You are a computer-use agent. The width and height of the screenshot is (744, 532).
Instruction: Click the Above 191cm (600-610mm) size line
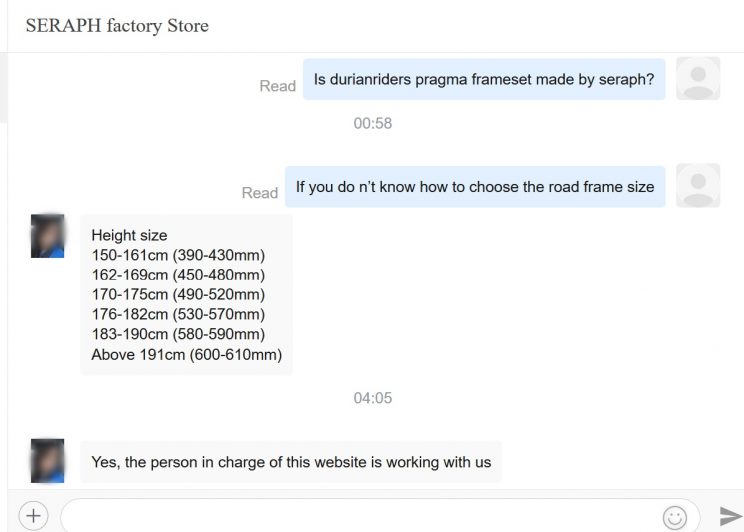tap(187, 355)
